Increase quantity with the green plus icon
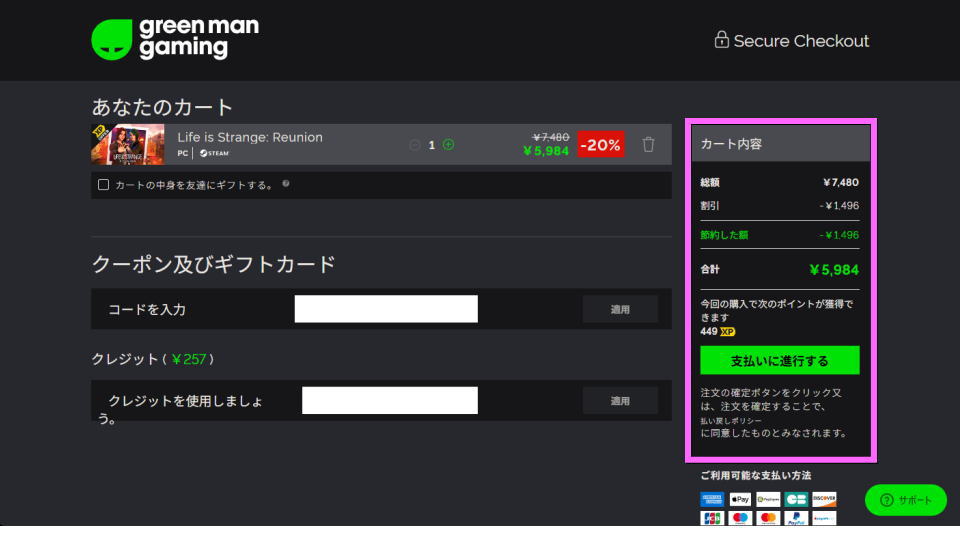960x540 pixels. (448, 145)
